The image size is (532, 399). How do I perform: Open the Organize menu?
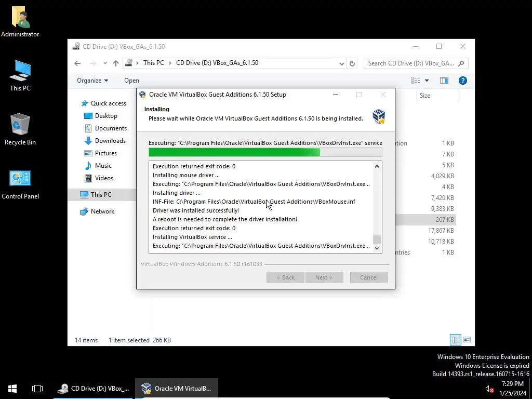coord(92,81)
